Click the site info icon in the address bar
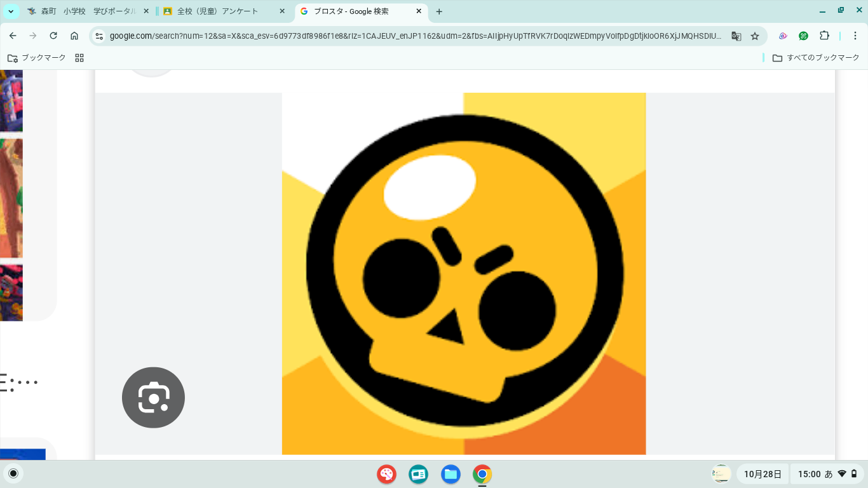Image resolution: width=868 pixels, height=488 pixels. pos(99,36)
